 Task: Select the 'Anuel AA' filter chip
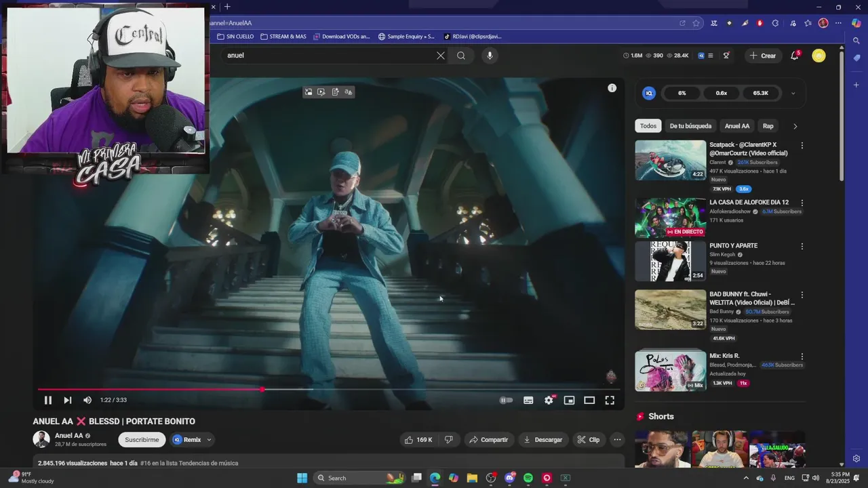point(737,126)
